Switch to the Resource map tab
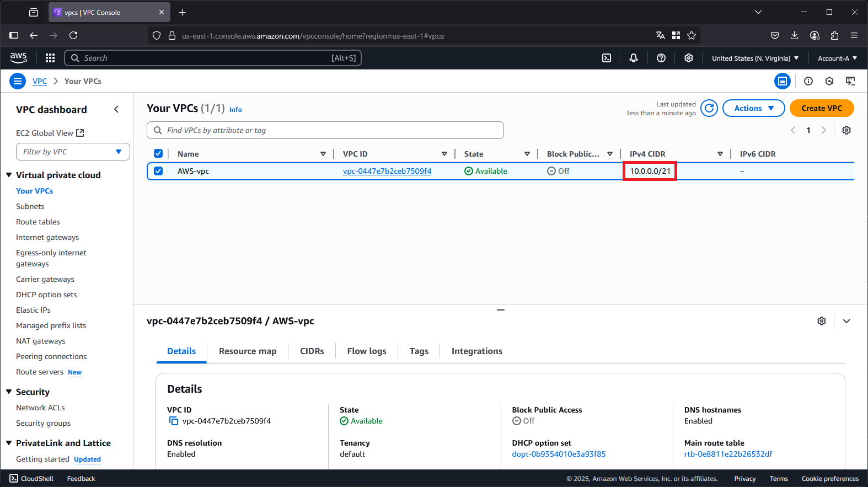The image size is (868, 487). (x=248, y=351)
